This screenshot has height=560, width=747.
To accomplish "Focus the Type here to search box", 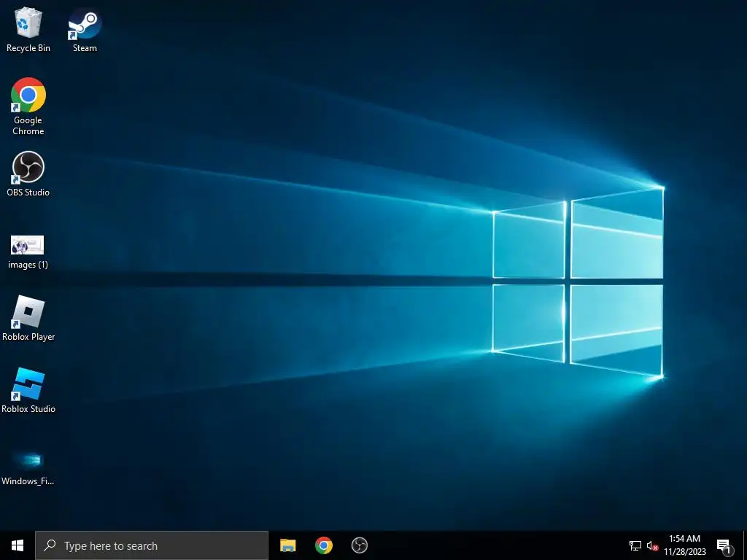I will point(152,545).
